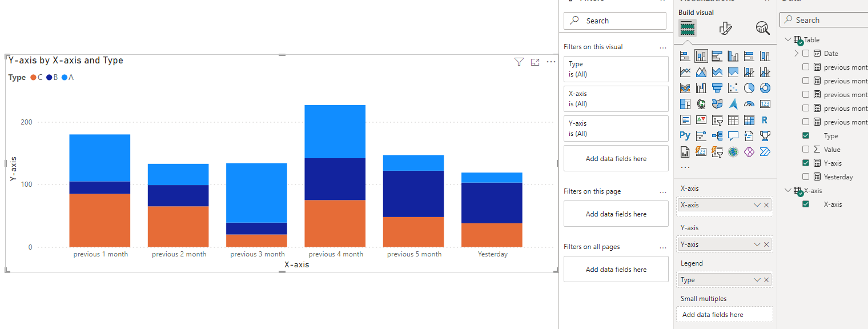Select the Waterfall chart visual
Image resolution: width=868 pixels, height=329 pixels.
tap(701, 88)
